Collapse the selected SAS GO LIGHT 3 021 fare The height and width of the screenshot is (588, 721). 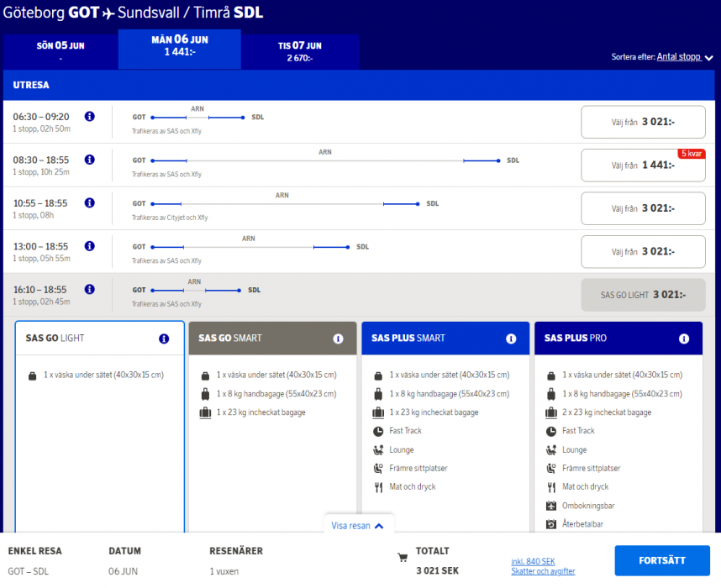643,295
